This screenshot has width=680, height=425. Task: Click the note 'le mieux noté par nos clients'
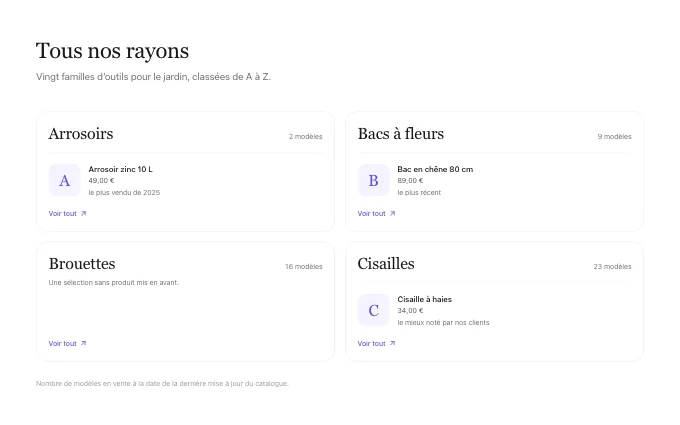(443, 323)
